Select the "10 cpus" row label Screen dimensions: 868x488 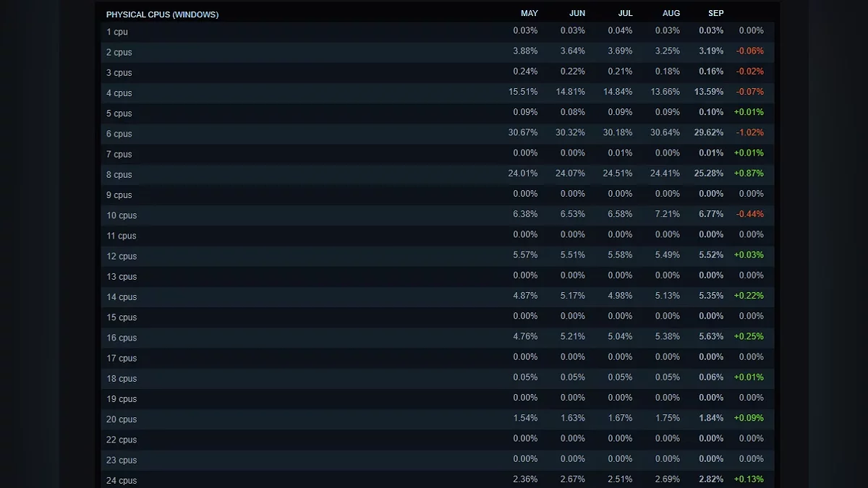(x=122, y=215)
